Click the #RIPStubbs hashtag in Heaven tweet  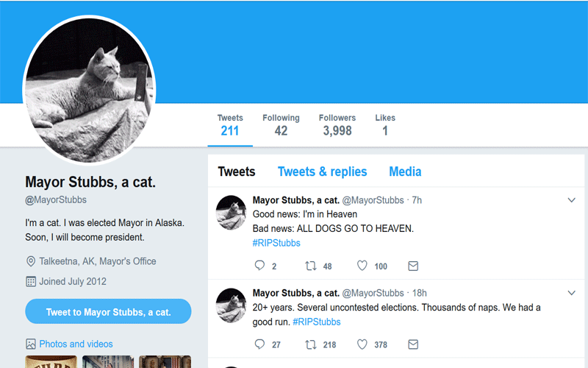tap(276, 243)
